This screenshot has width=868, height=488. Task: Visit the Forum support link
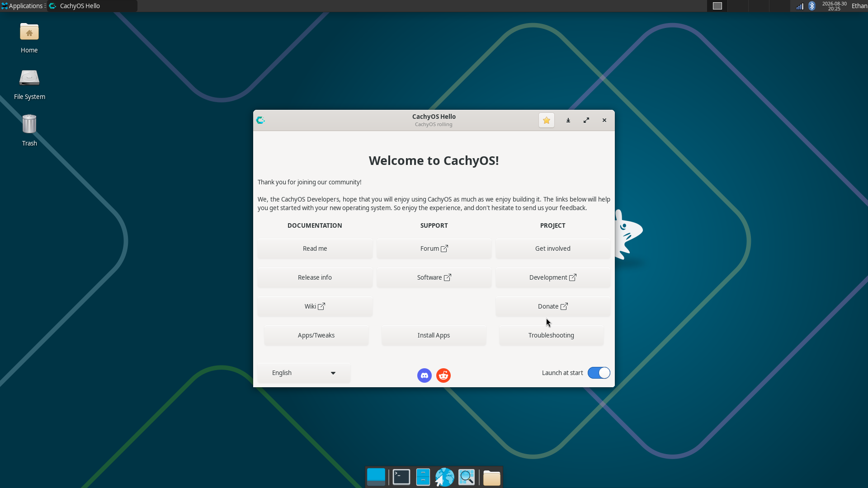coord(434,249)
